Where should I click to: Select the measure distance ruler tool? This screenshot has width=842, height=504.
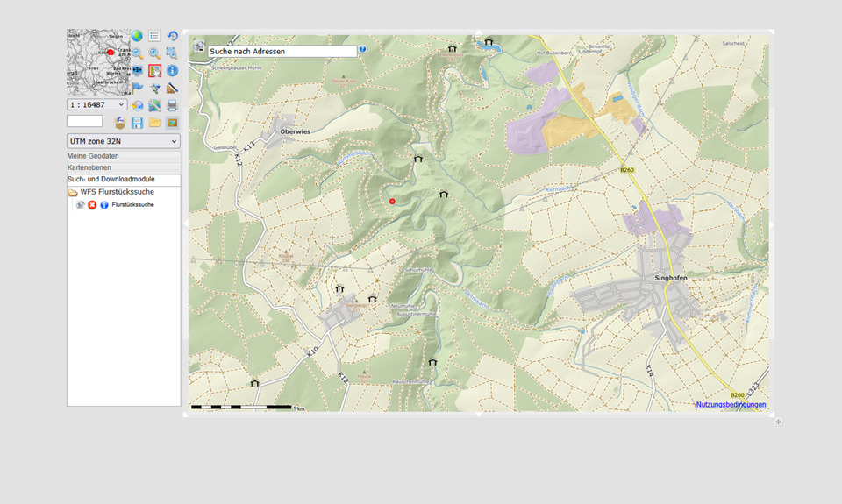pyautogui.click(x=172, y=88)
